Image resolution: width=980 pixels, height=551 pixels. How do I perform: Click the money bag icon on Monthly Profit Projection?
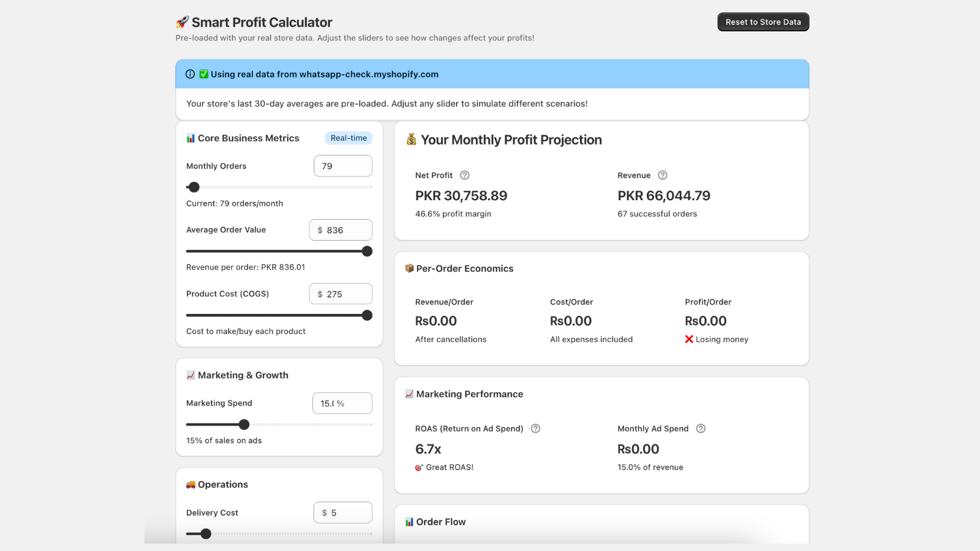pyautogui.click(x=411, y=140)
